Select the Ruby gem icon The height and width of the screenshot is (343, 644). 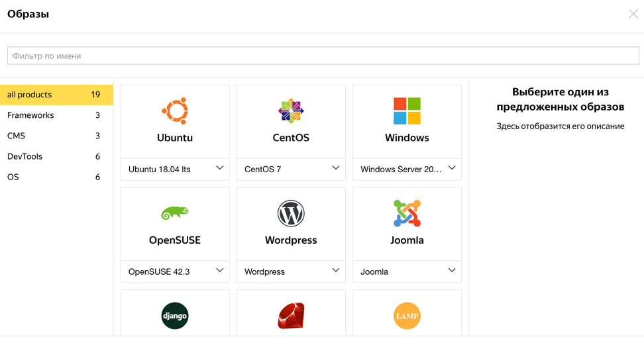click(291, 316)
